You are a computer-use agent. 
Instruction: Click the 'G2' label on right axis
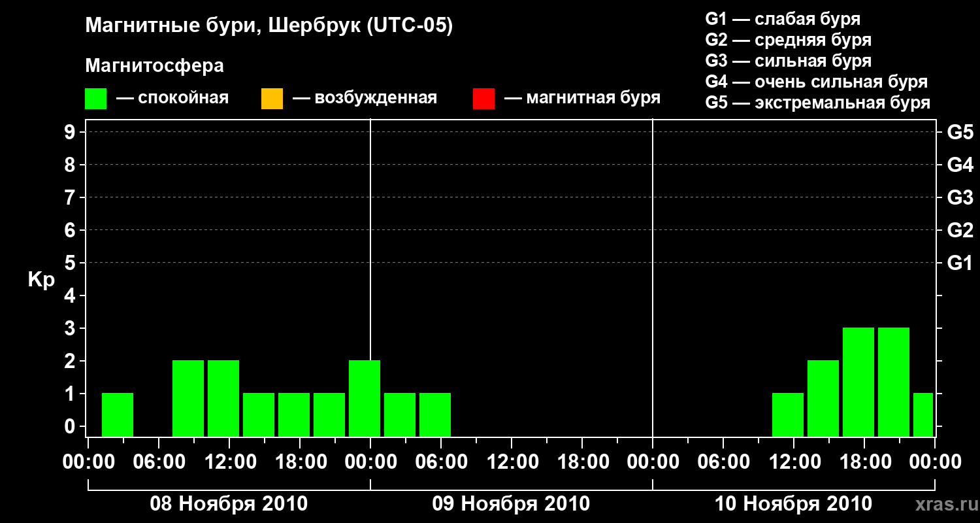pos(960,230)
